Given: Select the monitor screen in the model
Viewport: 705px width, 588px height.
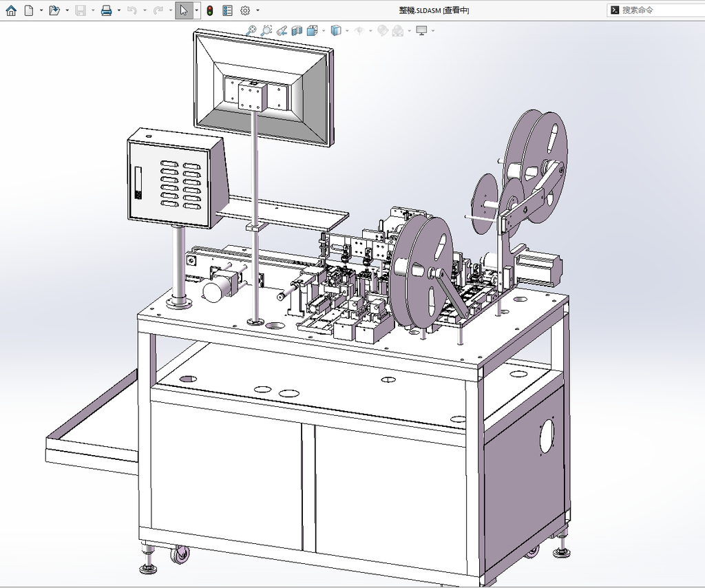Looking at the screenshot, I should 264,88.
